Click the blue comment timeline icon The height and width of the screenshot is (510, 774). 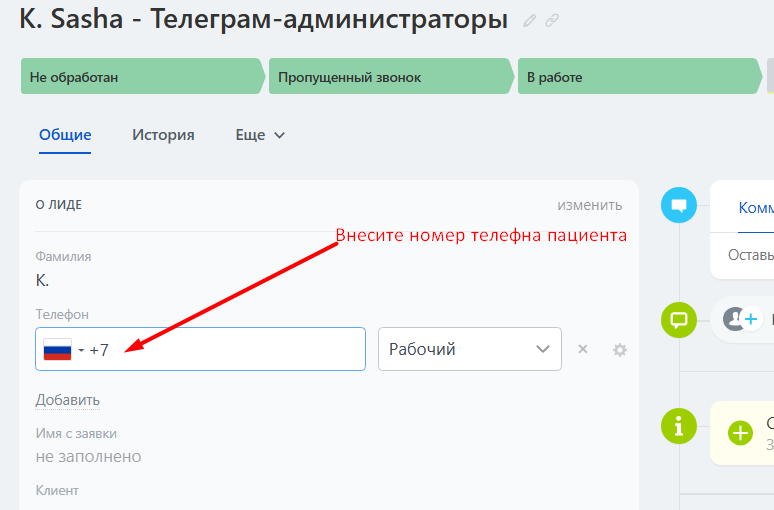coord(679,205)
